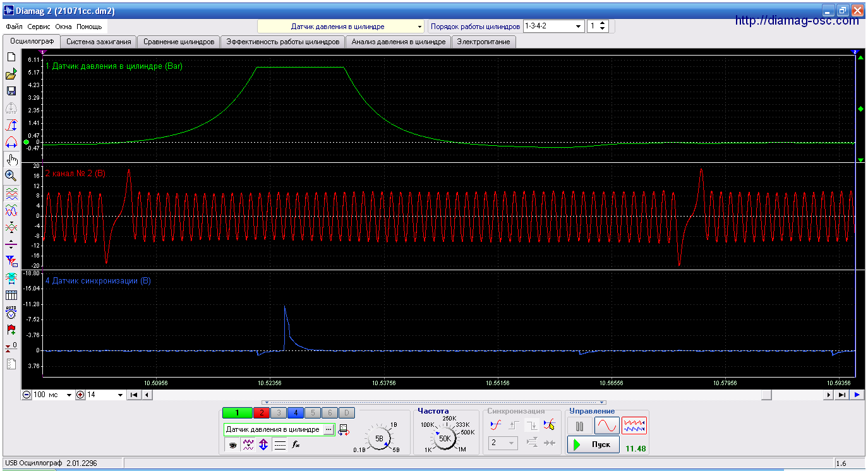Create a new file with blank page icon

coord(11,57)
